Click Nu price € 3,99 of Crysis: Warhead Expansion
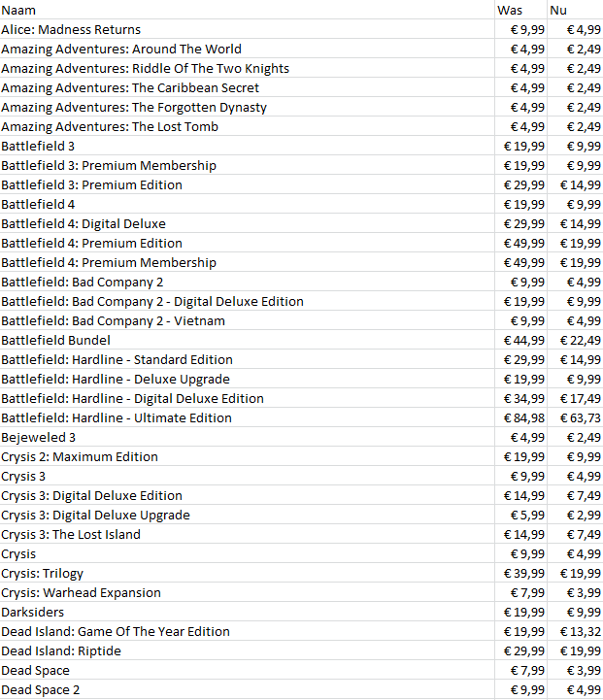 [576, 592]
